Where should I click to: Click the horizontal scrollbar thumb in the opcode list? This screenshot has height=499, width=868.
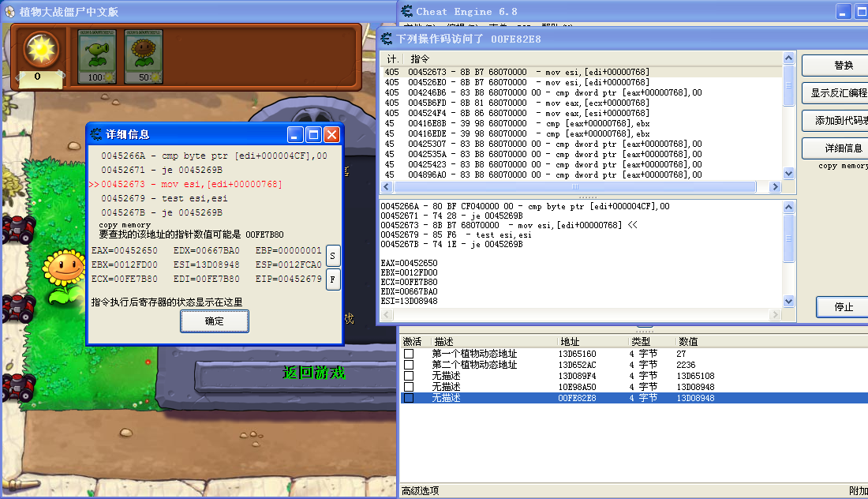tap(574, 186)
